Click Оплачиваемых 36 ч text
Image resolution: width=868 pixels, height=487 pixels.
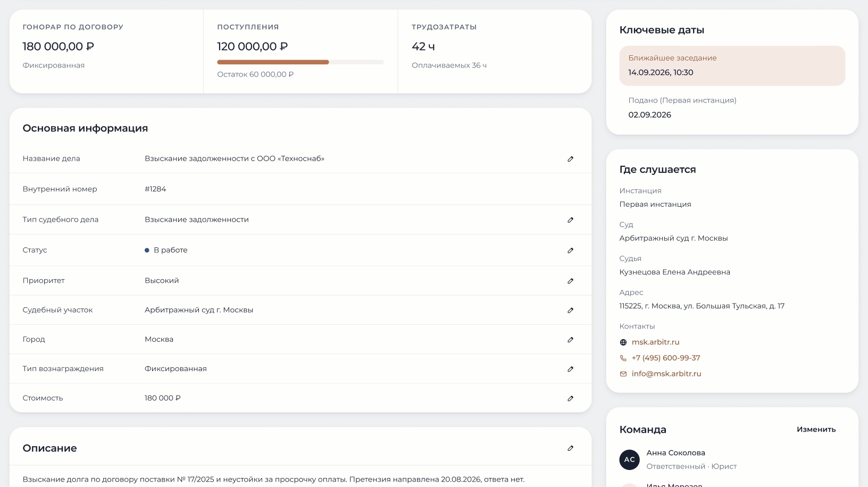click(449, 65)
